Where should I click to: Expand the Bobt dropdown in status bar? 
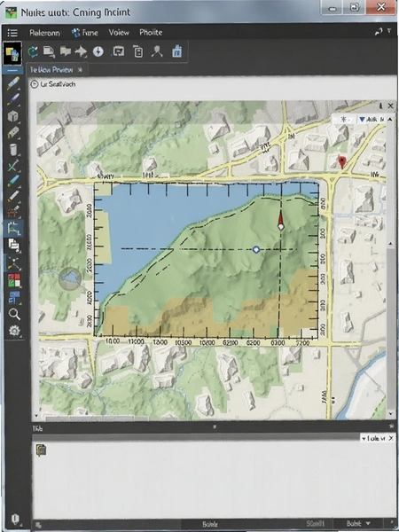[x=358, y=523]
